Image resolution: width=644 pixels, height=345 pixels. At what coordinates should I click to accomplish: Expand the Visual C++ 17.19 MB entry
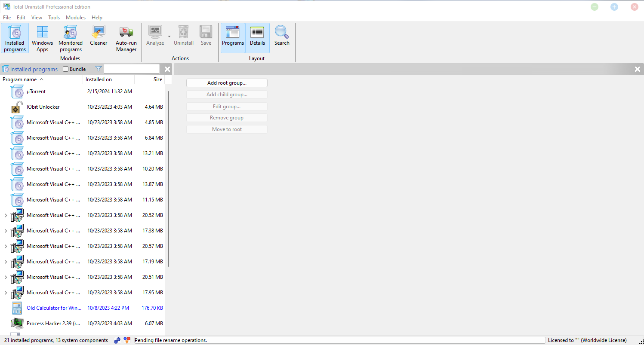tap(6, 262)
